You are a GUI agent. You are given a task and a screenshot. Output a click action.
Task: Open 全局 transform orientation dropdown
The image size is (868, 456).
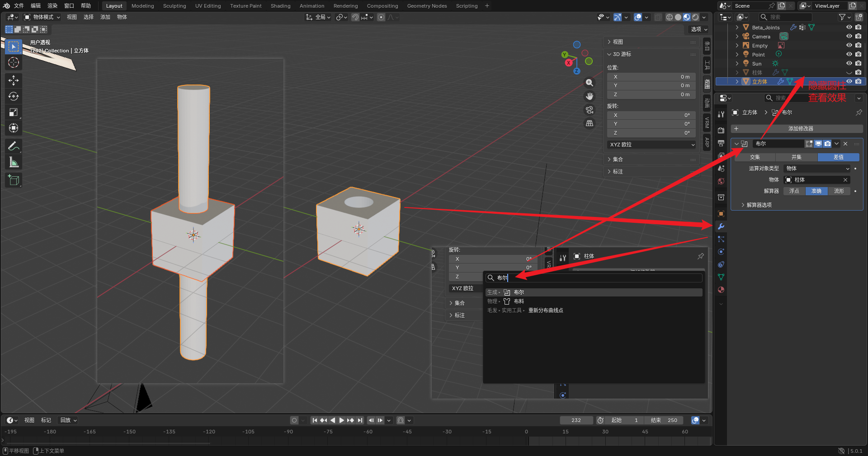coord(318,17)
